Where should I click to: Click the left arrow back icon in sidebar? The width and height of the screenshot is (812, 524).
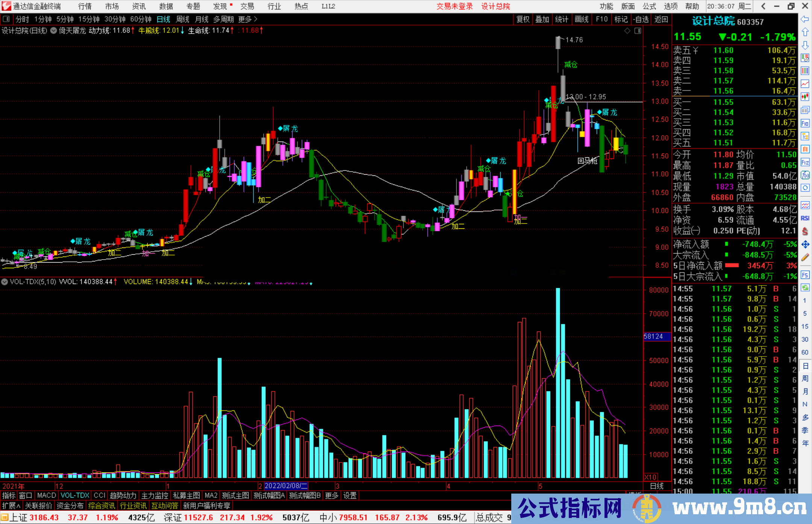[805, 19]
